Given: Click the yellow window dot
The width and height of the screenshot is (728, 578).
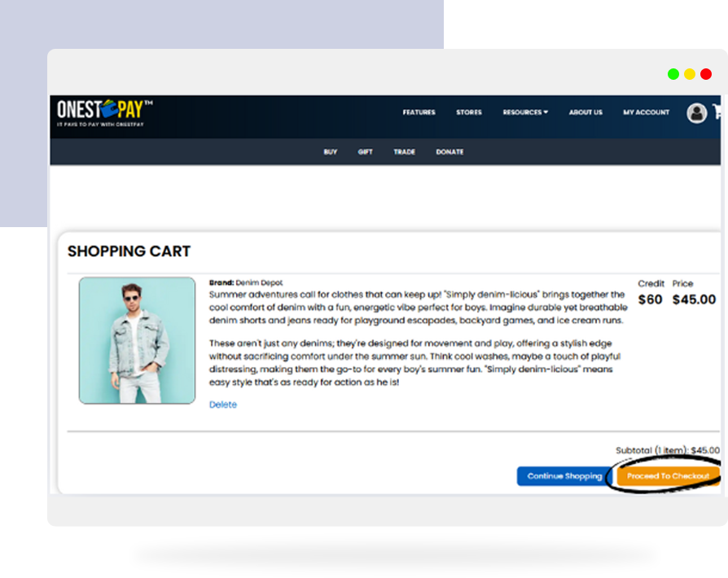Looking at the screenshot, I should click(x=690, y=74).
